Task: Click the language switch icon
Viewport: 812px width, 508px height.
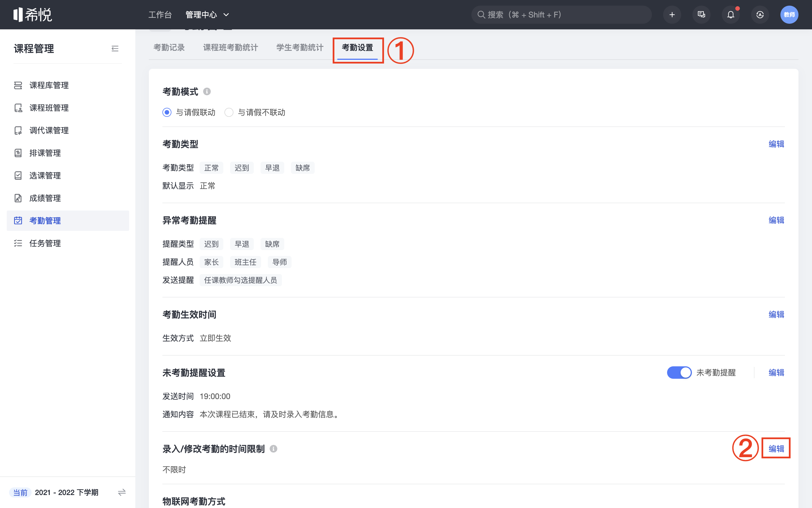Action: pyautogui.click(x=760, y=15)
